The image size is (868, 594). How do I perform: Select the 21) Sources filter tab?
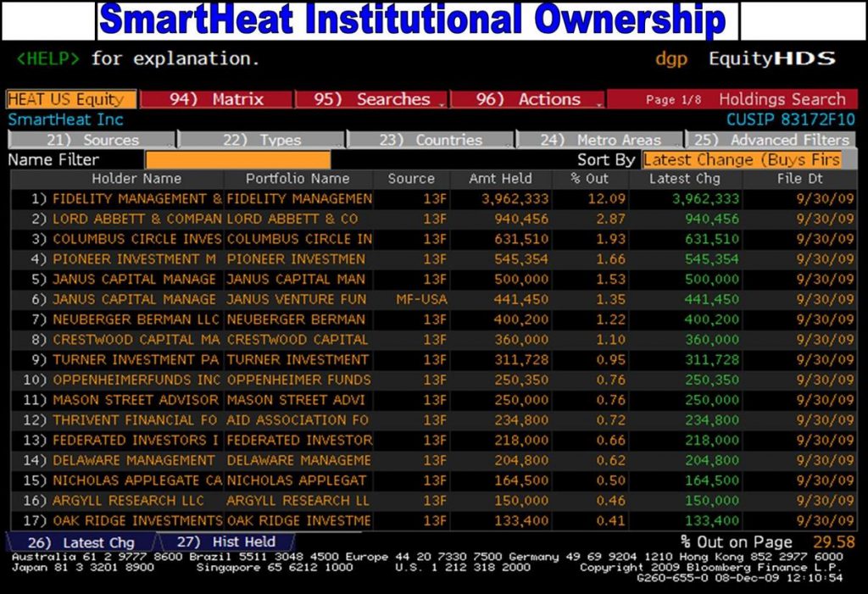pos(92,140)
